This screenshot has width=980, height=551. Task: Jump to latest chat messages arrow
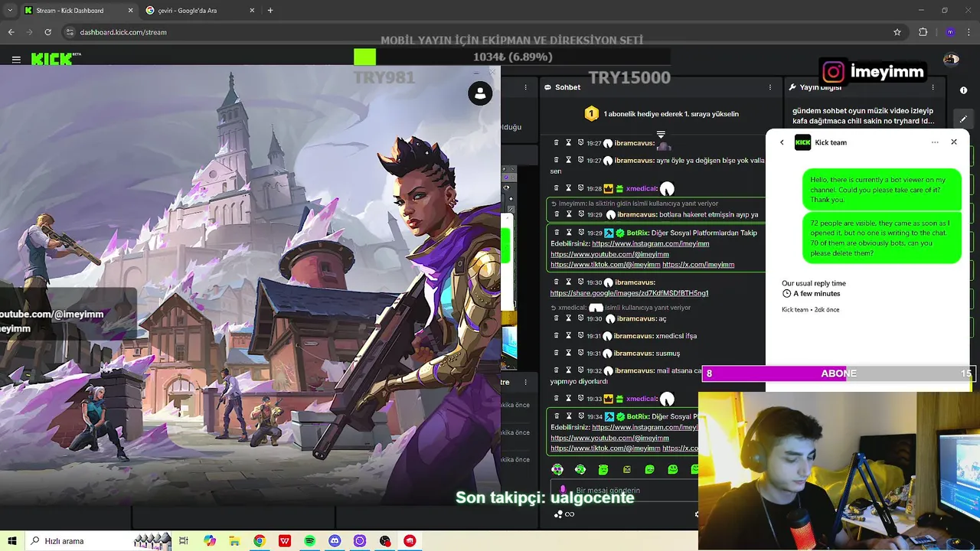[661, 135]
